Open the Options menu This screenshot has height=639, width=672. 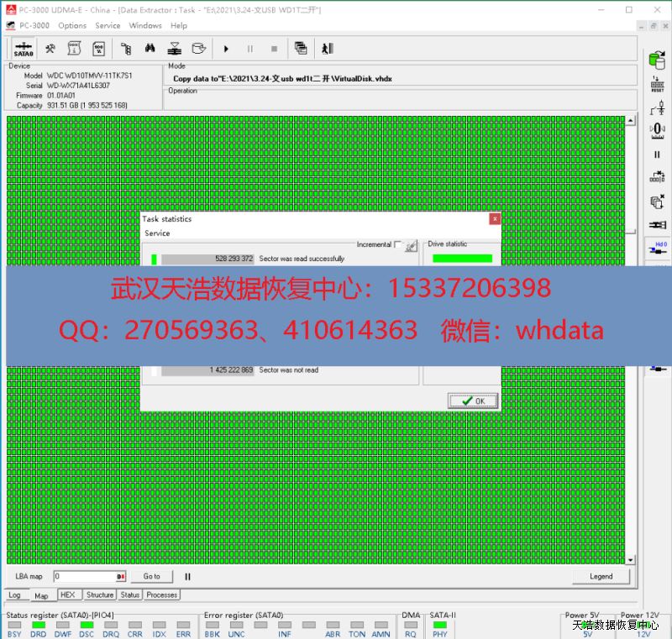72,25
